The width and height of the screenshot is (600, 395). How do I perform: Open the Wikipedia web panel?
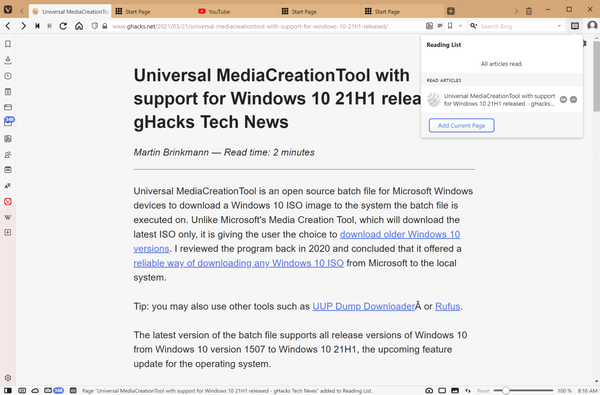click(x=8, y=217)
